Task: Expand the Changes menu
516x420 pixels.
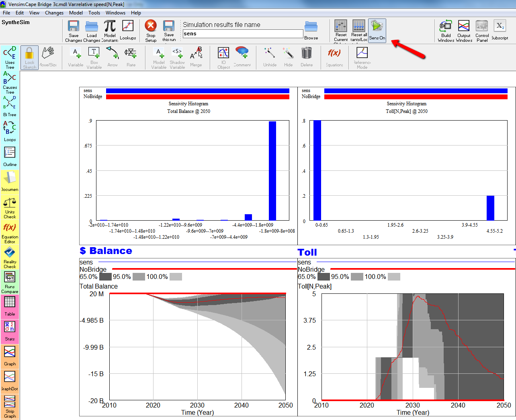Action: [x=54, y=13]
